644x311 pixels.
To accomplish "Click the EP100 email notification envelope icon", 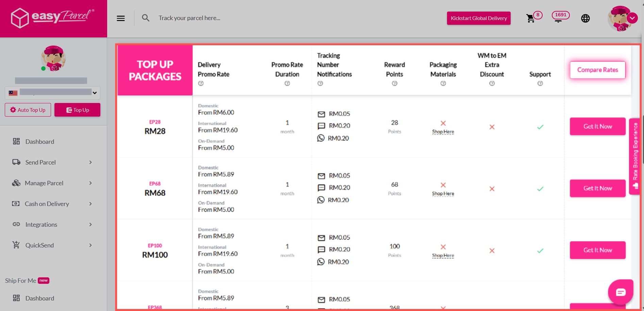I will tap(321, 238).
